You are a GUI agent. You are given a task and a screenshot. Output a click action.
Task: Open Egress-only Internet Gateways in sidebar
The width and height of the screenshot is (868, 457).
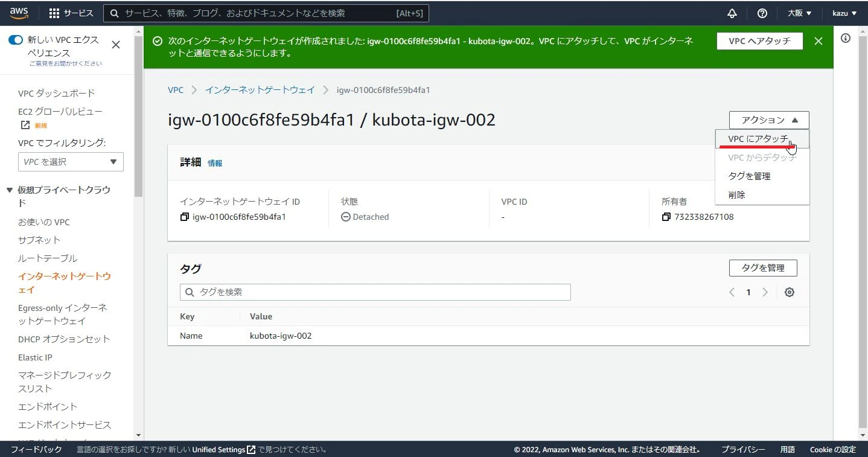coord(63,315)
